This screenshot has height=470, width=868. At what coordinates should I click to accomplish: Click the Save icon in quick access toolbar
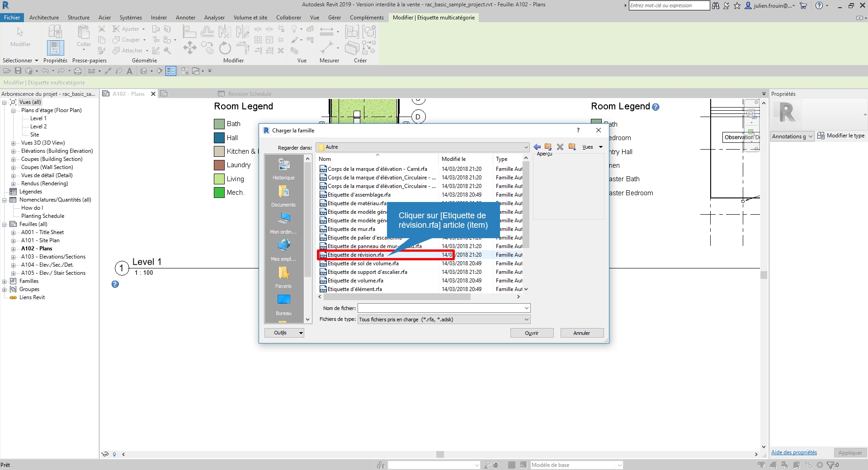tap(18, 71)
